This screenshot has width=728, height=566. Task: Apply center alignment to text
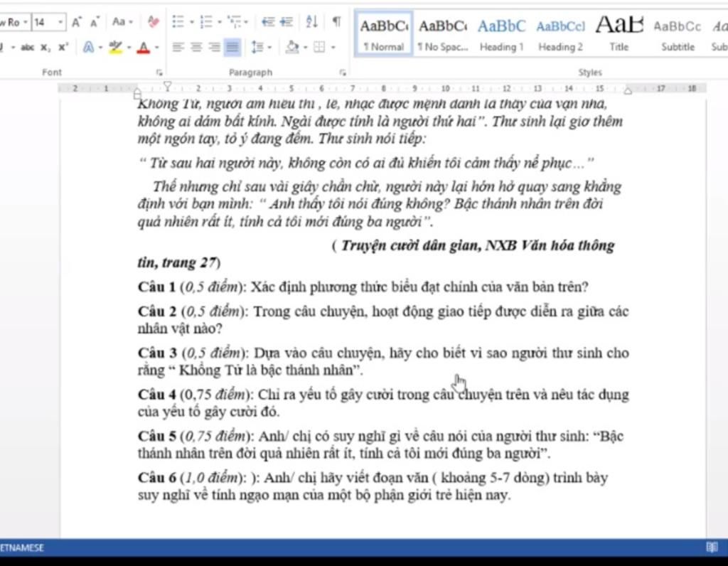coord(197,48)
